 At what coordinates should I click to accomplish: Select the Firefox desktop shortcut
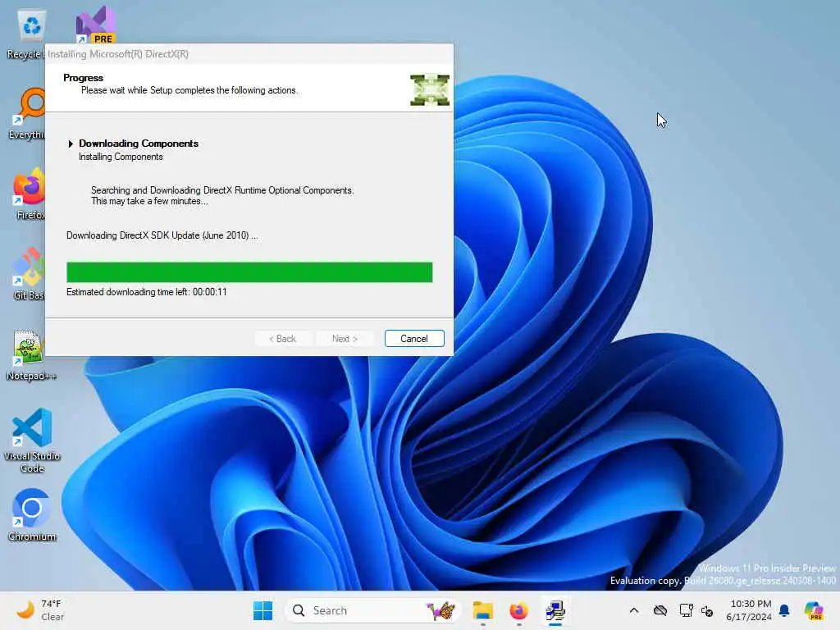pos(28,194)
